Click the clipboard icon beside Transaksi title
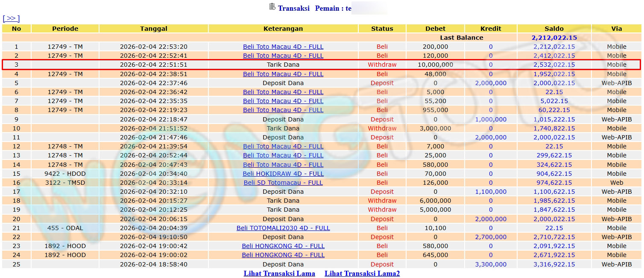This screenshot has width=644, height=278. [x=272, y=6]
